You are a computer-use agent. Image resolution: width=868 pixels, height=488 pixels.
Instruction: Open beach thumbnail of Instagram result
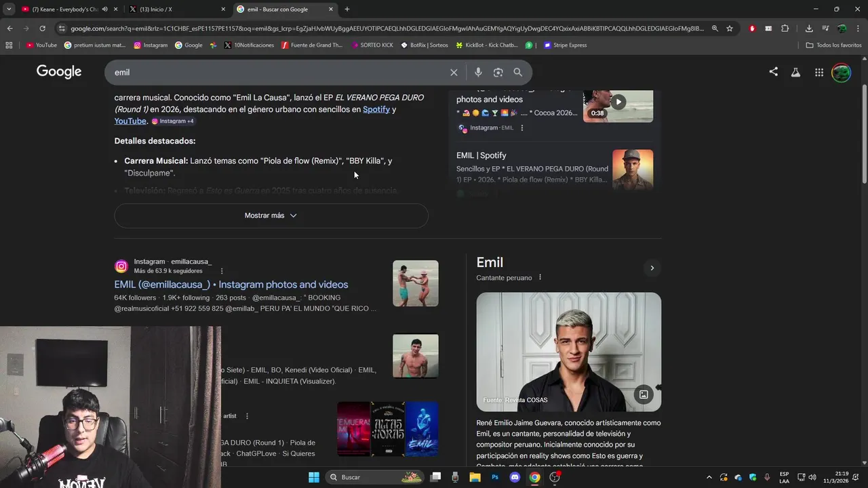pyautogui.click(x=416, y=283)
